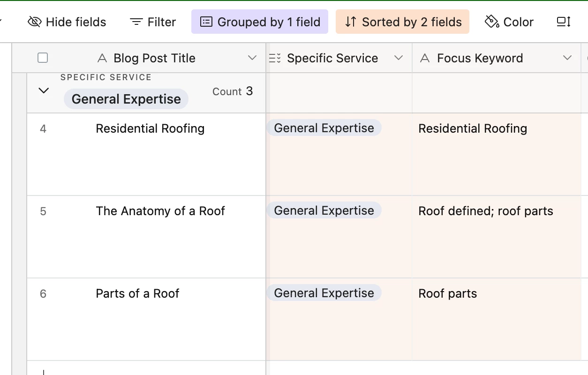Open Specific Service column dropdown
Screen dimensions: 588x375
pos(399,58)
